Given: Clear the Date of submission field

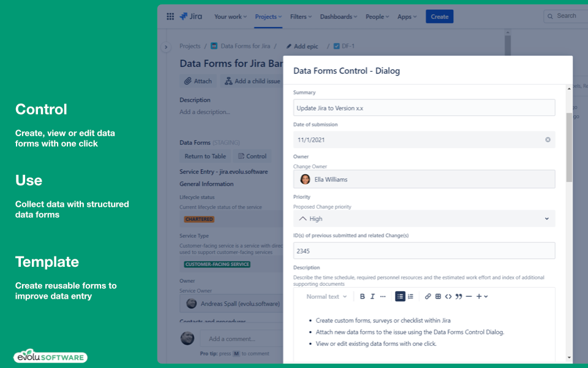Looking at the screenshot, I should pos(548,140).
